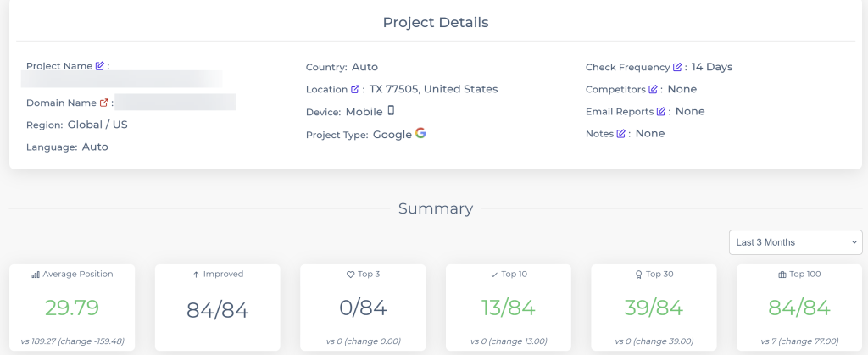The height and width of the screenshot is (355, 868).
Task: Click the Average Position card value 29.79
Action: [x=72, y=307]
